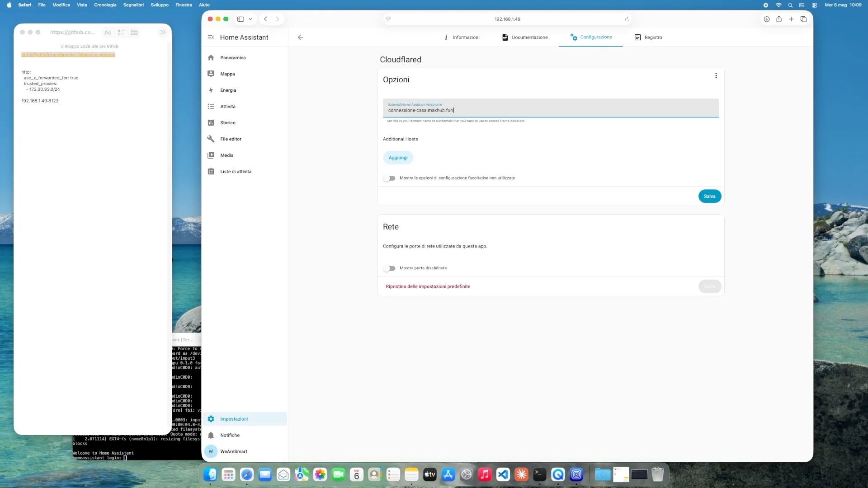Open the Energia lightning icon
This screenshot has height=488, width=868.
[211, 90]
